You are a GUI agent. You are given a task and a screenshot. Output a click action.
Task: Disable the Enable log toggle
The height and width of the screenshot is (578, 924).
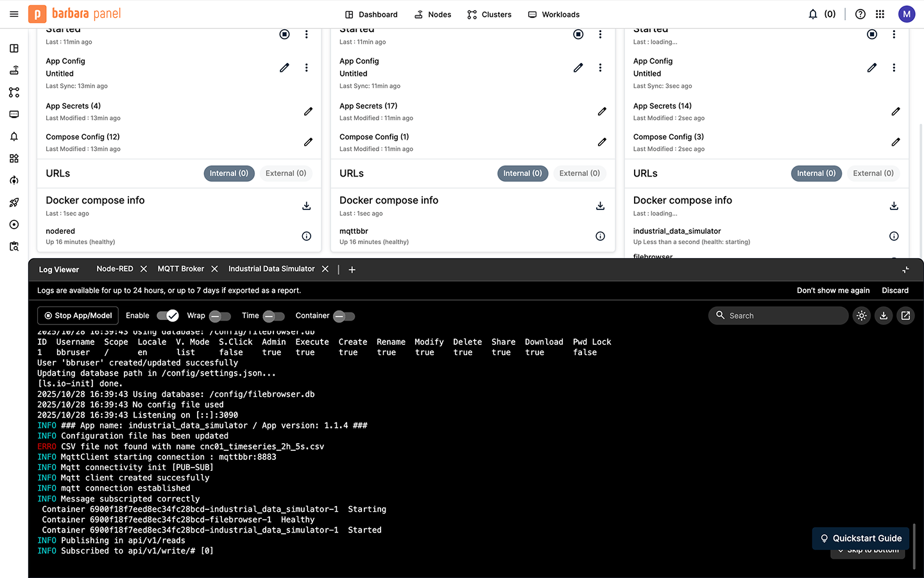(x=167, y=315)
